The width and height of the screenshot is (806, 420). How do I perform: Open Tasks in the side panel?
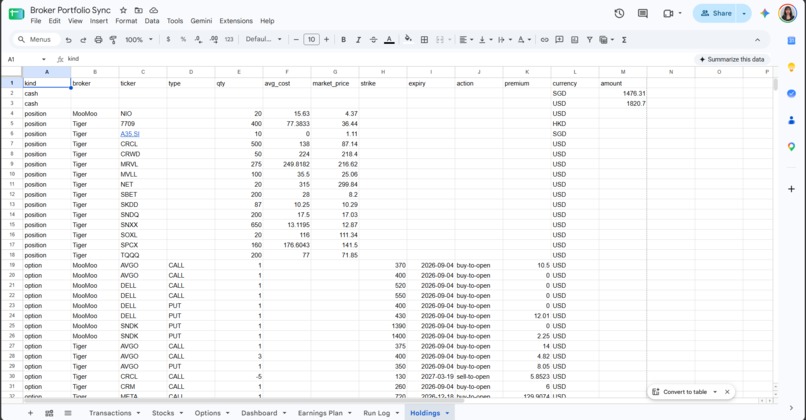[x=792, y=93]
